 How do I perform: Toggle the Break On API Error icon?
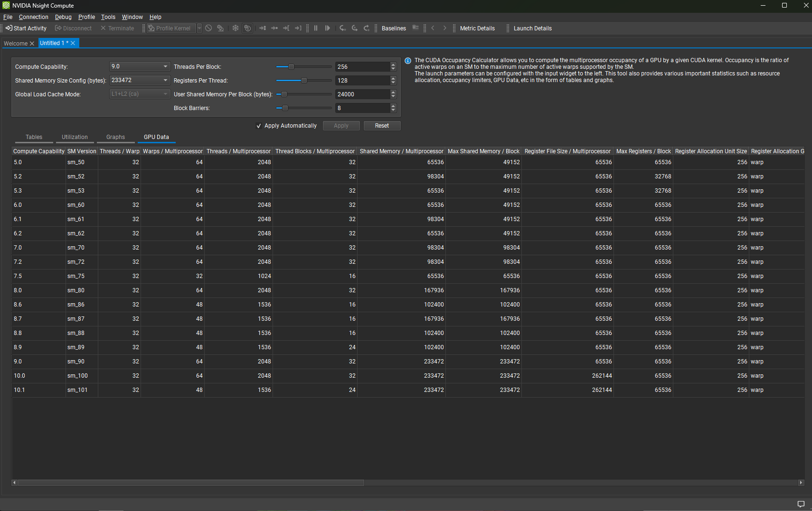click(x=247, y=28)
